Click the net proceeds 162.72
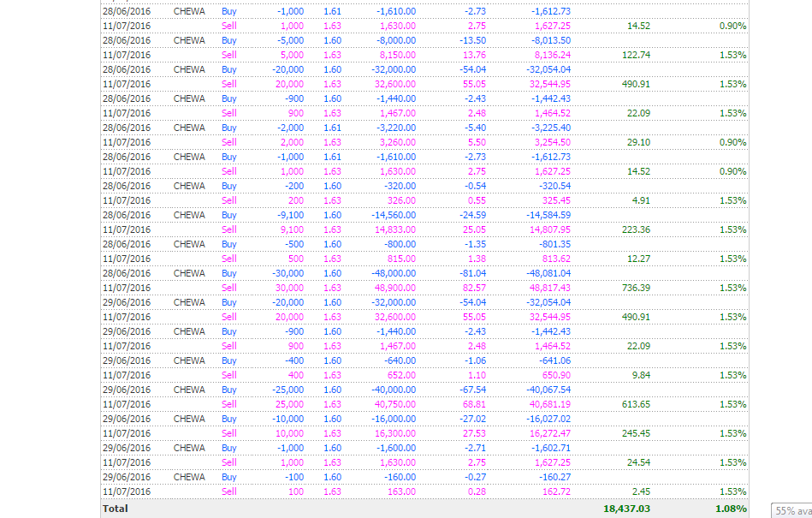Image resolution: width=812 pixels, height=518 pixels. (x=557, y=490)
